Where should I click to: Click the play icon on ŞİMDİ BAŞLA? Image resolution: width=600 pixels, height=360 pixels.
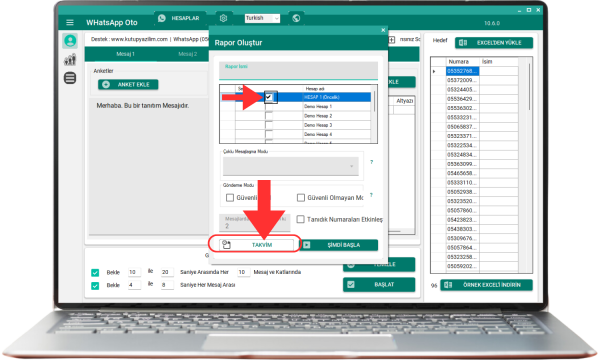[307, 245]
